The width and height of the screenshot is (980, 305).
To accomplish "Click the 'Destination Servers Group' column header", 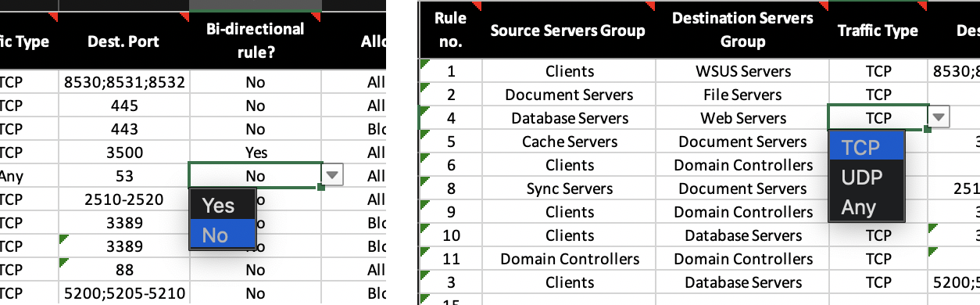I will pyautogui.click(x=742, y=30).
